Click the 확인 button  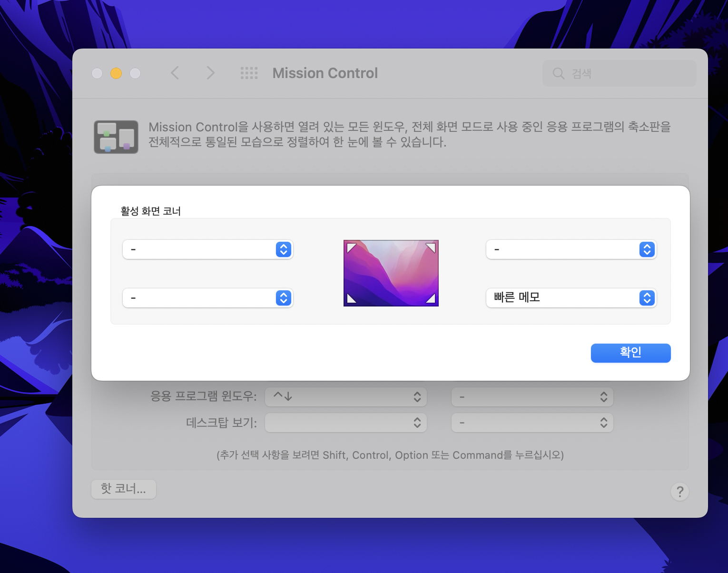click(630, 353)
